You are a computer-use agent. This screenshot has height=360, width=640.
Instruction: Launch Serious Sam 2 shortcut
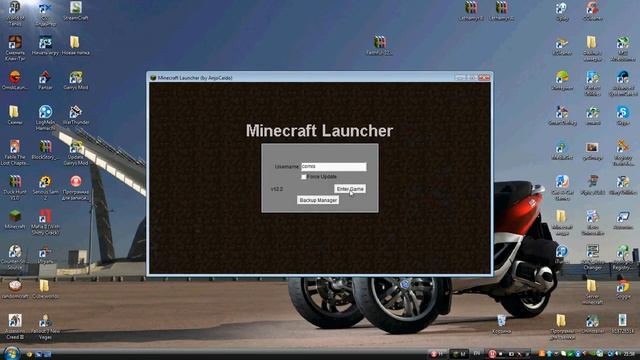[x=45, y=188]
